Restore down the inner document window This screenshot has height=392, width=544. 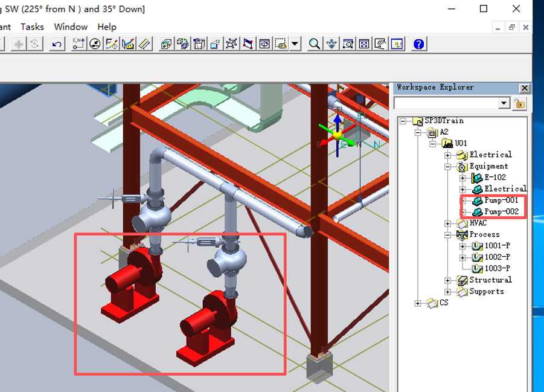point(512,27)
